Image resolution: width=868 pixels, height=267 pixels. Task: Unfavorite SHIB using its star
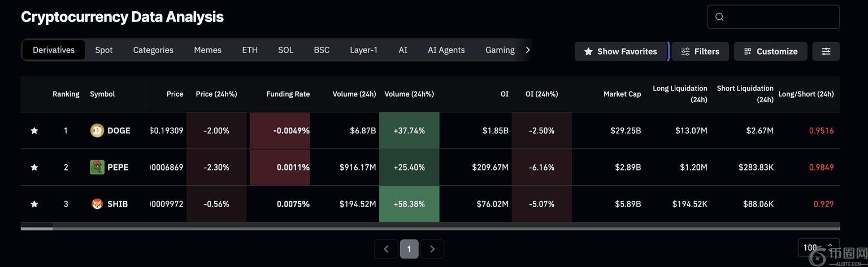coord(34,204)
